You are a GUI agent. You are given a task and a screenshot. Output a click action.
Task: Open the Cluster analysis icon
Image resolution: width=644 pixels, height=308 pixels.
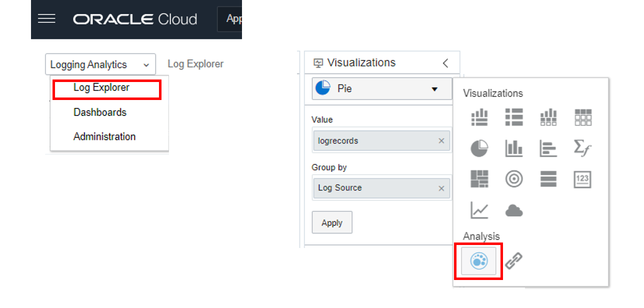pos(478,260)
